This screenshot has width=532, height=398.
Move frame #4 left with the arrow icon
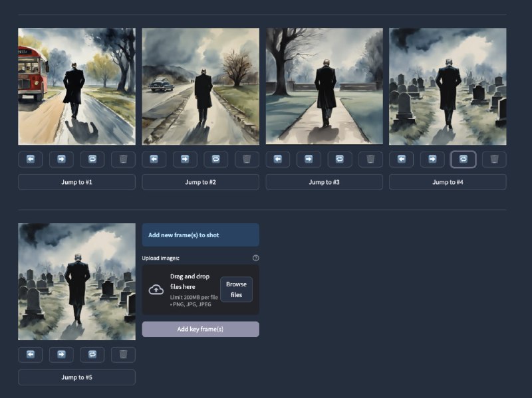pos(401,159)
